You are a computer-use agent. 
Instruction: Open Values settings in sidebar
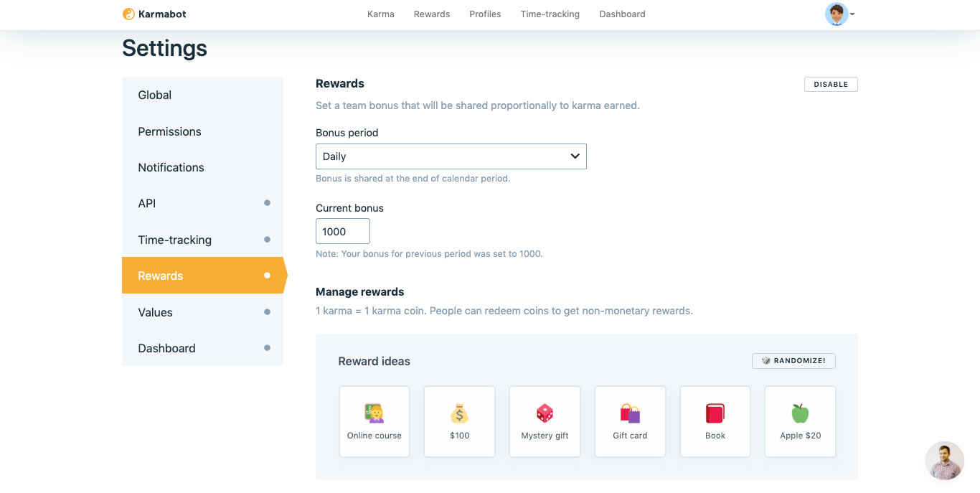(x=202, y=312)
